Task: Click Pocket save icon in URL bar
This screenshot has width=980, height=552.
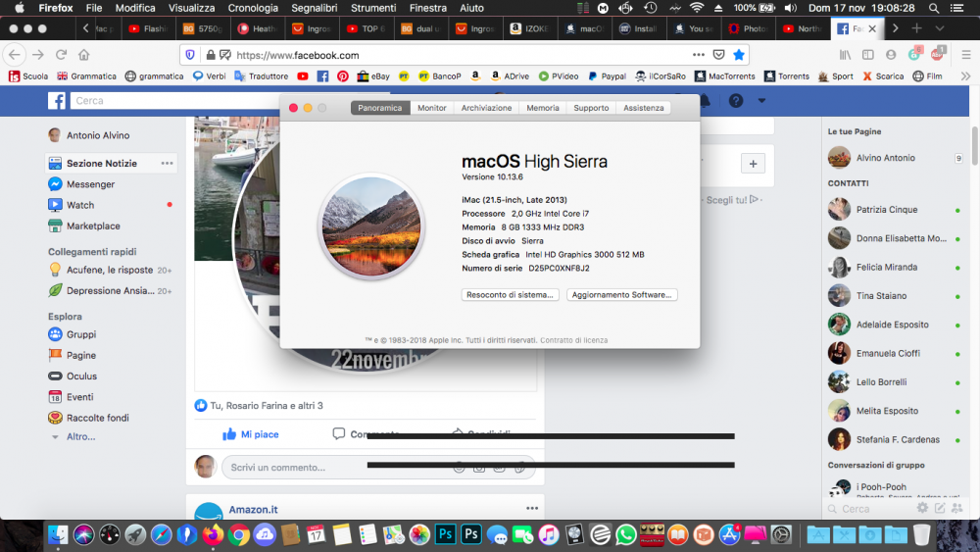Action: [718, 55]
